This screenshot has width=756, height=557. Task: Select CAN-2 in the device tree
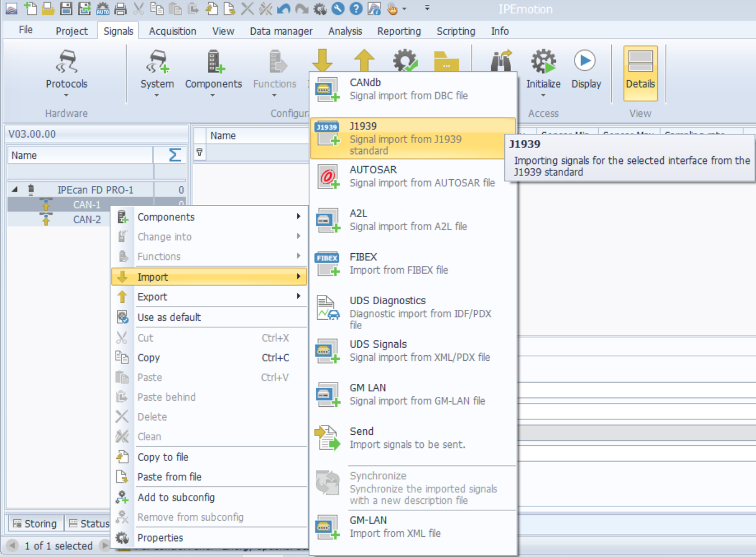tap(87, 219)
